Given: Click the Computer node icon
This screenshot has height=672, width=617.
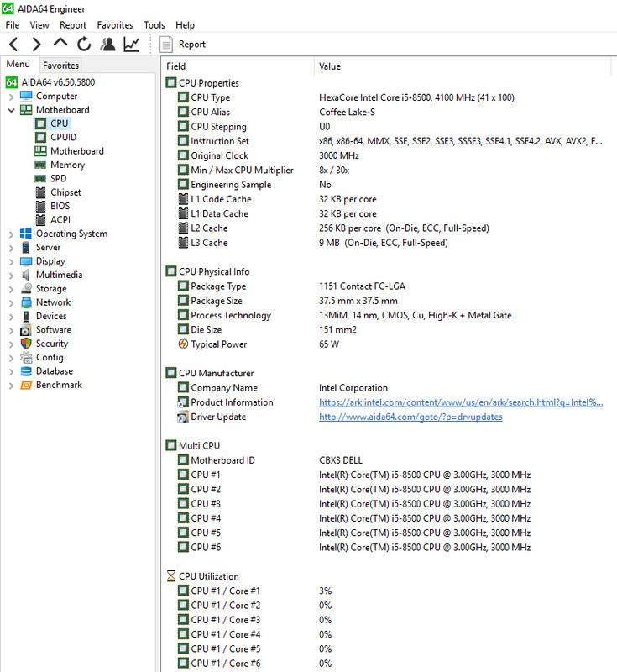Looking at the screenshot, I should [x=26, y=96].
